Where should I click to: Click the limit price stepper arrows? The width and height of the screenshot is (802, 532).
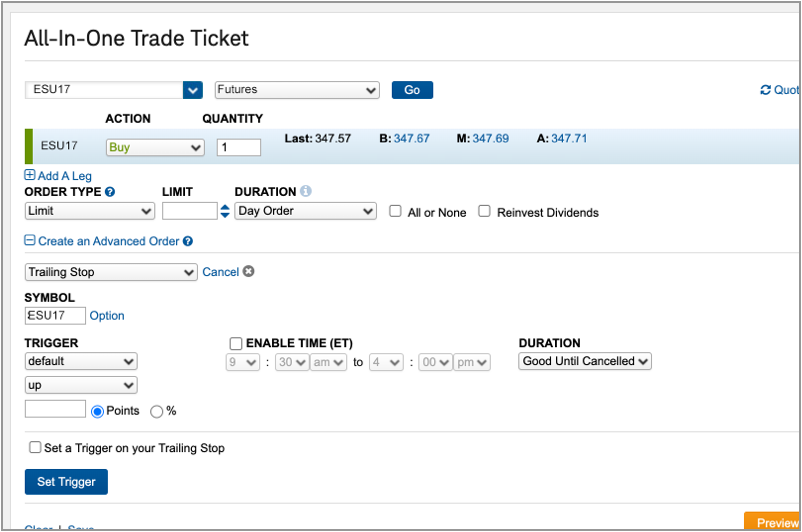coord(225,211)
